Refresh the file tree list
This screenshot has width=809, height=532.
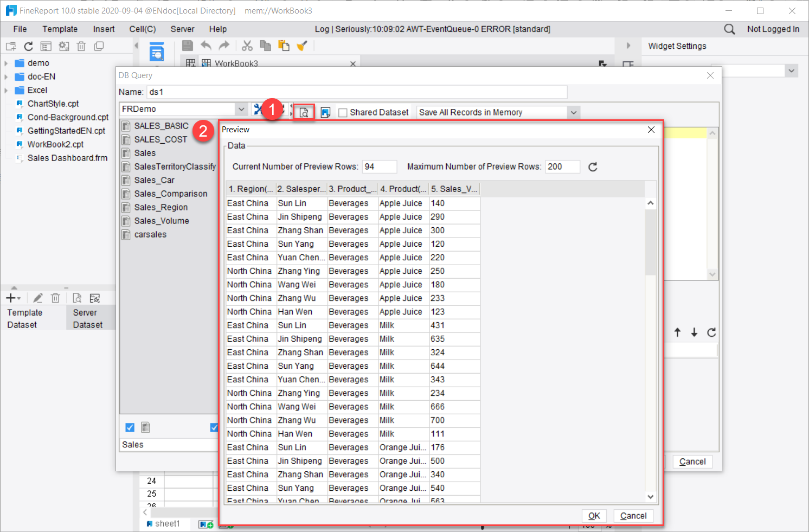point(29,47)
